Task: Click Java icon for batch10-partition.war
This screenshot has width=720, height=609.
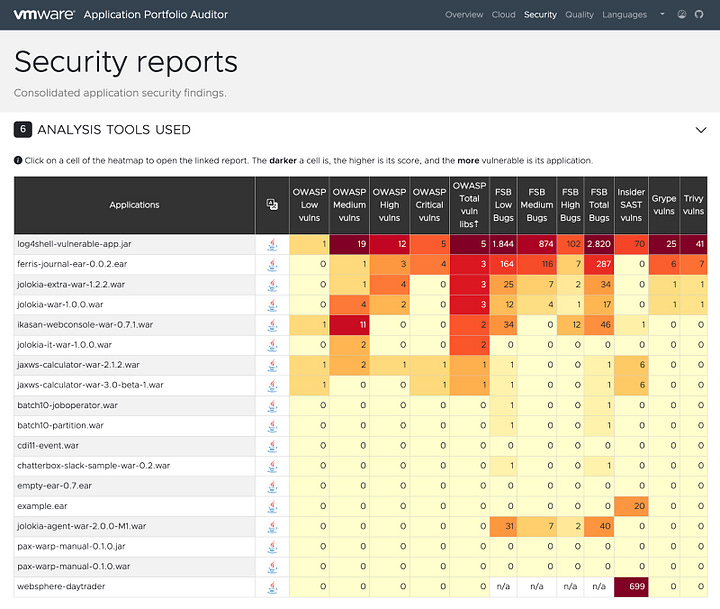Action: pyautogui.click(x=272, y=426)
